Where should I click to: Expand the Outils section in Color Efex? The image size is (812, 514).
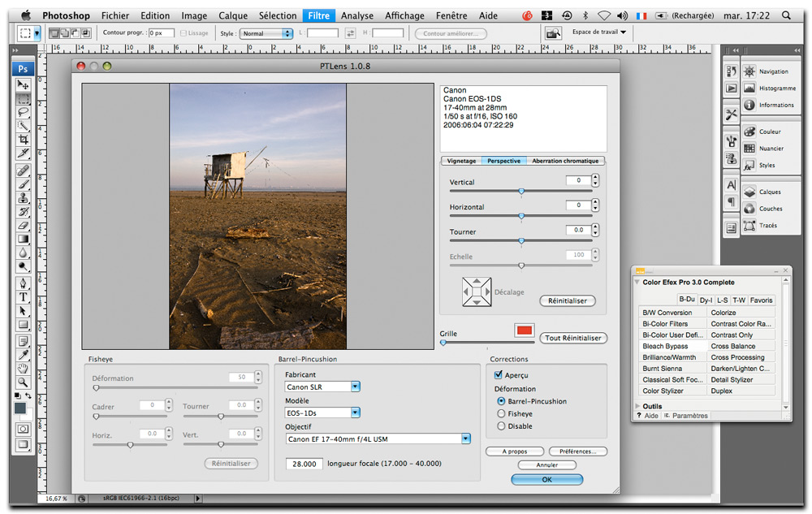[638, 406]
